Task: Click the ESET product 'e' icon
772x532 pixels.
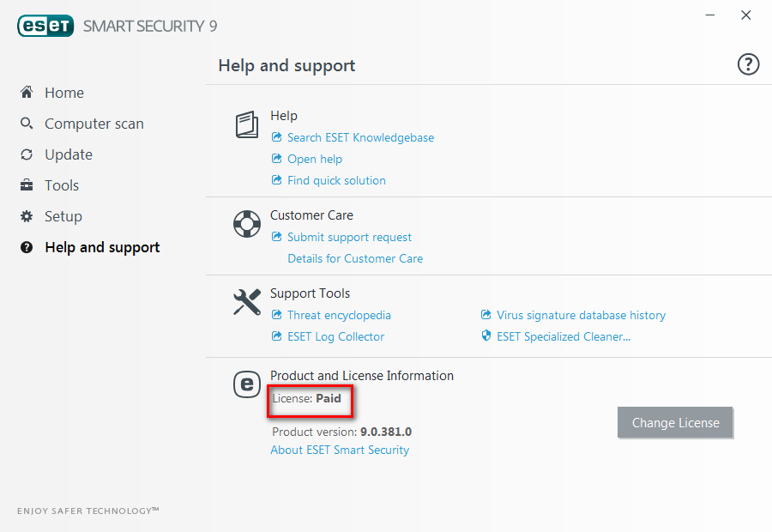Action: pos(247,384)
